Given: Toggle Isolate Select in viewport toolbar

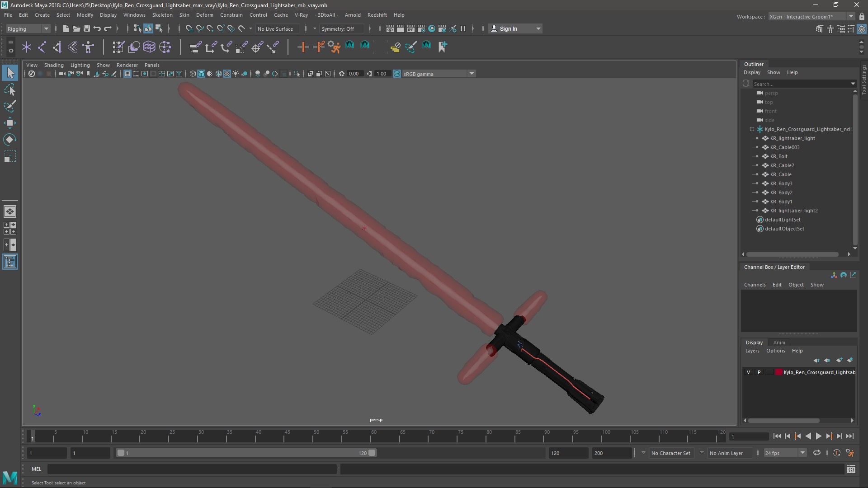Looking at the screenshot, I should tap(297, 74).
